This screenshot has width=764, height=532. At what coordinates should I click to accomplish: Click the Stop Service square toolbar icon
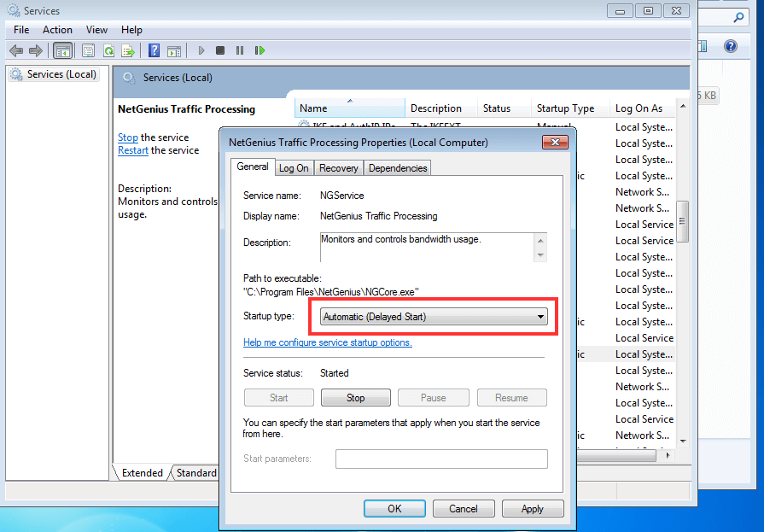click(220, 50)
